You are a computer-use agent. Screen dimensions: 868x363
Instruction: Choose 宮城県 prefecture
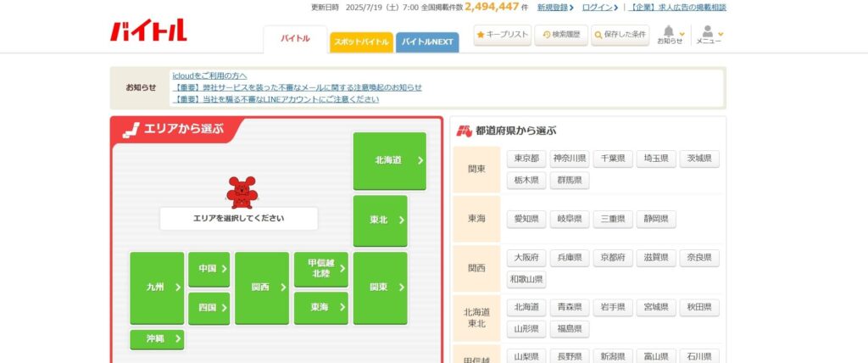(x=656, y=307)
